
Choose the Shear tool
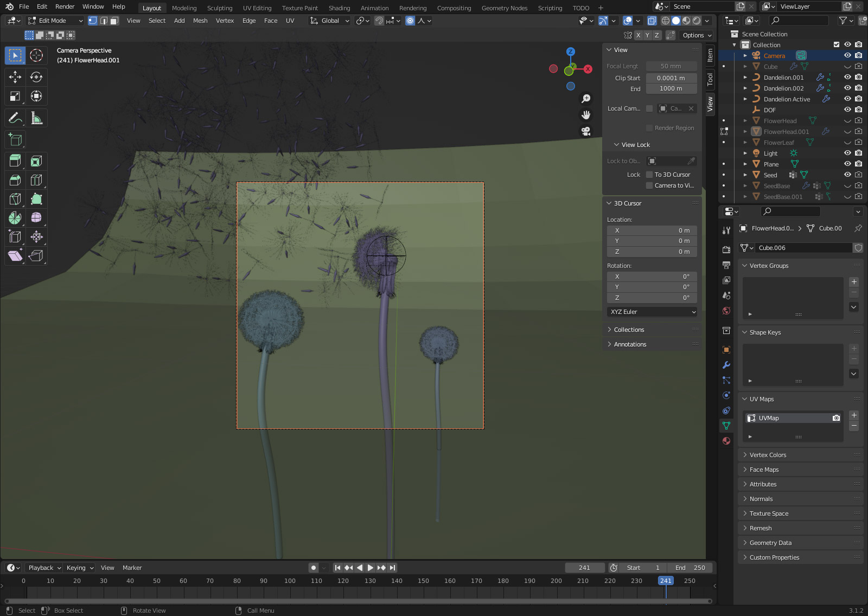point(15,256)
